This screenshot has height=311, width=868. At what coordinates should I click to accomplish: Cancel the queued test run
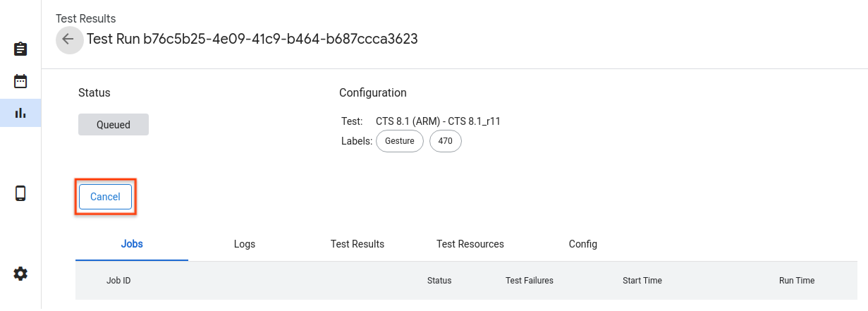[x=105, y=197]
